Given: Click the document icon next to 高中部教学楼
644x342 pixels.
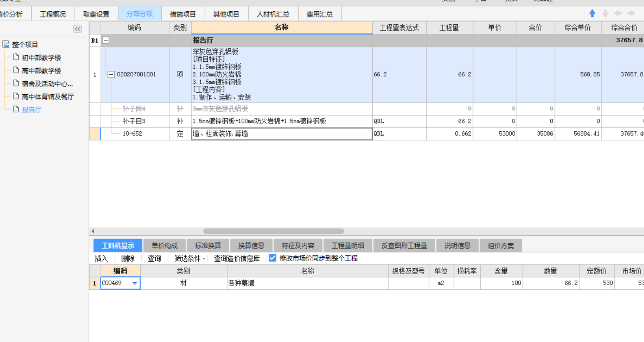Looking at the screenshot, I should click(x=16, y=70).
